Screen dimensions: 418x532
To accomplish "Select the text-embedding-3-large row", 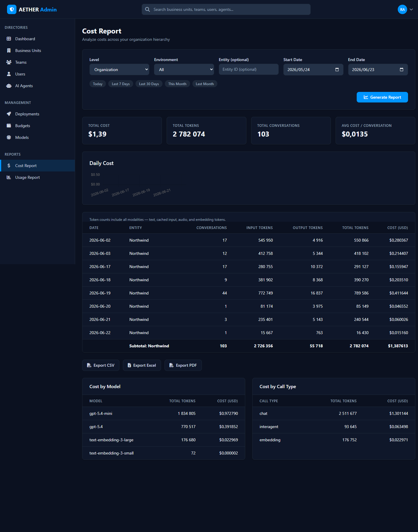I will pos(164,440).
